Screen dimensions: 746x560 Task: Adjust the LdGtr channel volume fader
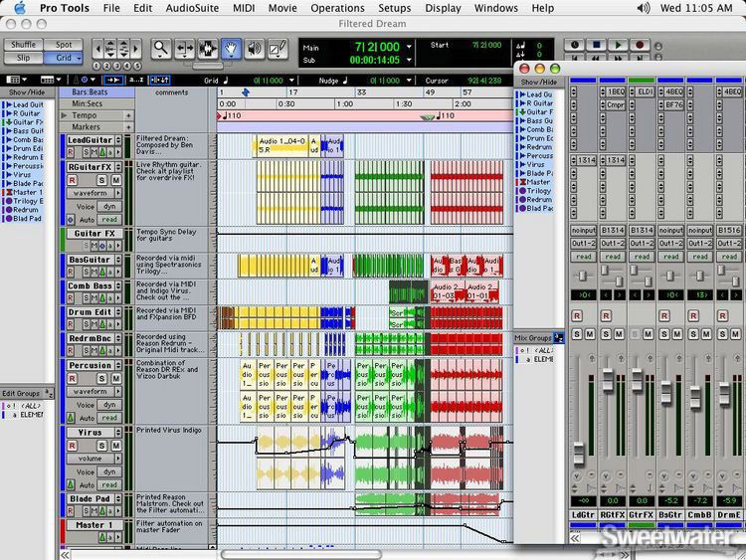point(579,454)
